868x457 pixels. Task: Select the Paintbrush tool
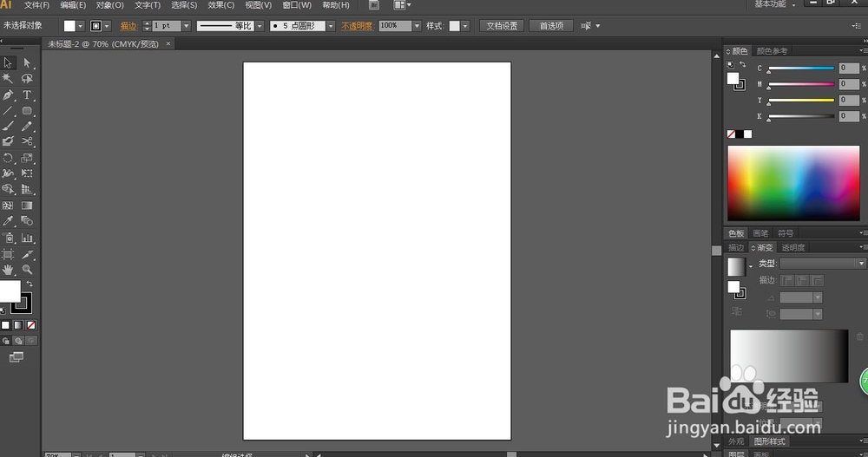8,126
